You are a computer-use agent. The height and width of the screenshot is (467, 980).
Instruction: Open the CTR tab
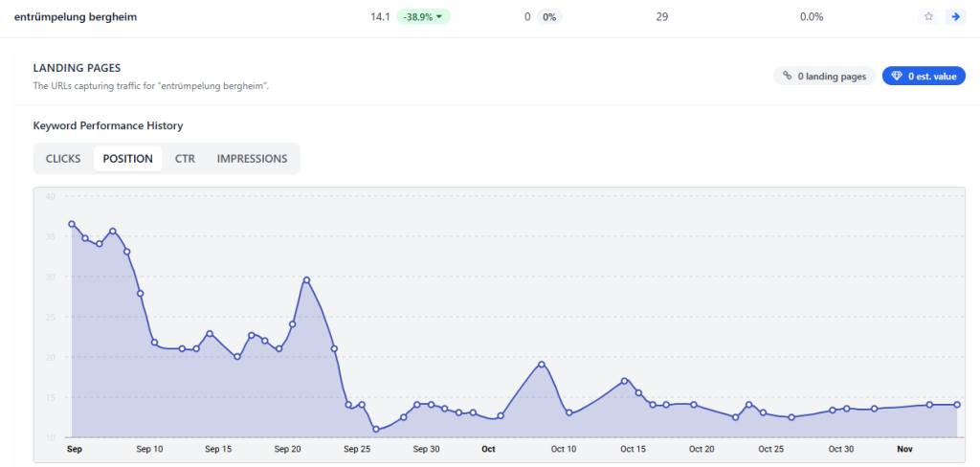point(185,159)
